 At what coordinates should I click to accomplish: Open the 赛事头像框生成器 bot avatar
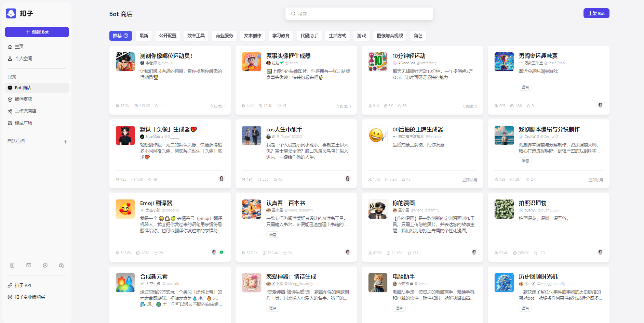[x=252, y=62]
